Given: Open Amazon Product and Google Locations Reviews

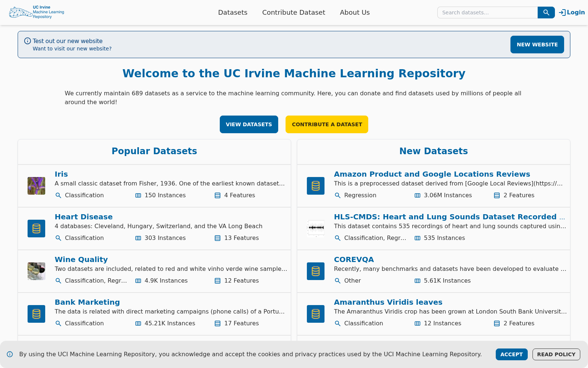Looking at the screenshot, I should click(x=432, y=174).
